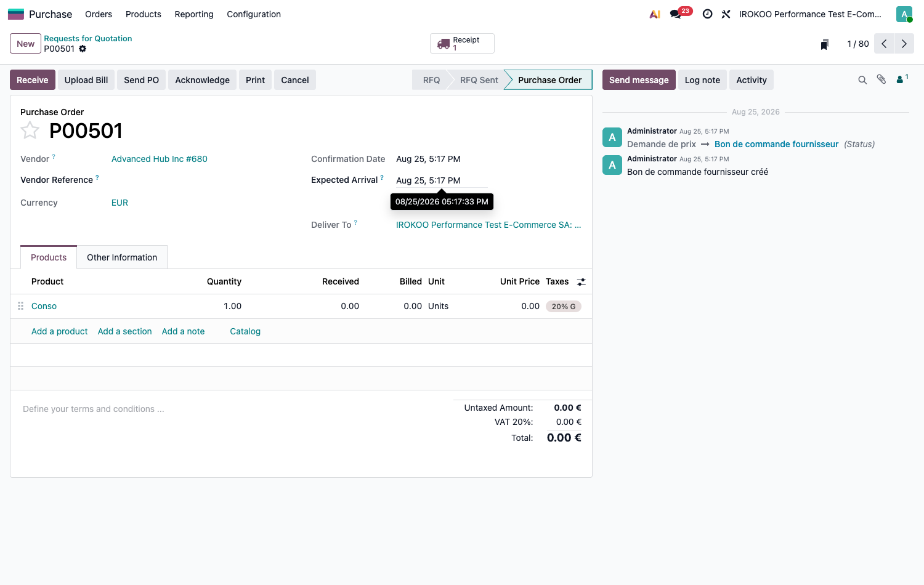The width and height of the screenshot is (924, 585).
Task: Select the RFQ Sent status stage
Action: 479,80
